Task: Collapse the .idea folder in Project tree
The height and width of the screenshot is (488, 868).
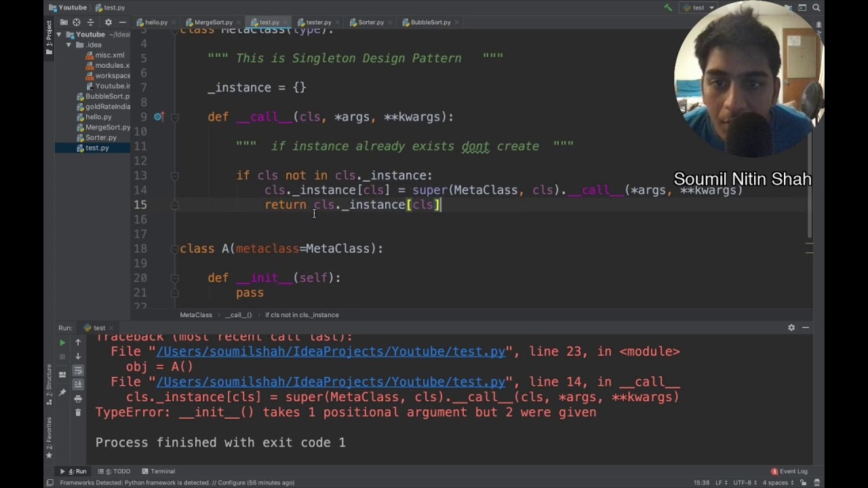Action: pos(70,45)
